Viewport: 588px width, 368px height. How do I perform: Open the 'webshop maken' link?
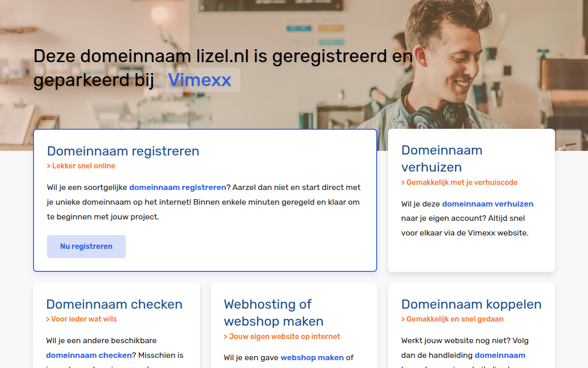[x=312, y=357]
